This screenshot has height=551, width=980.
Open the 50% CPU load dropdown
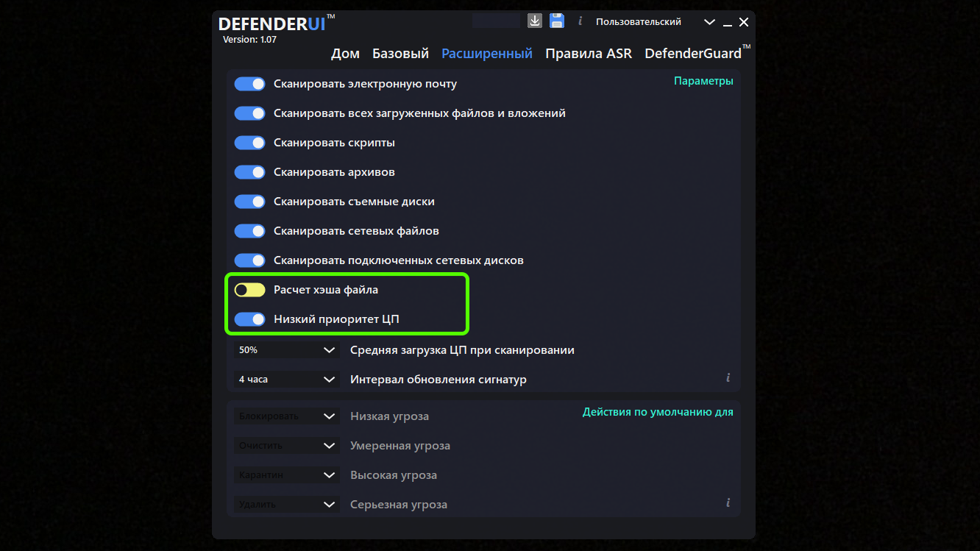287,350
